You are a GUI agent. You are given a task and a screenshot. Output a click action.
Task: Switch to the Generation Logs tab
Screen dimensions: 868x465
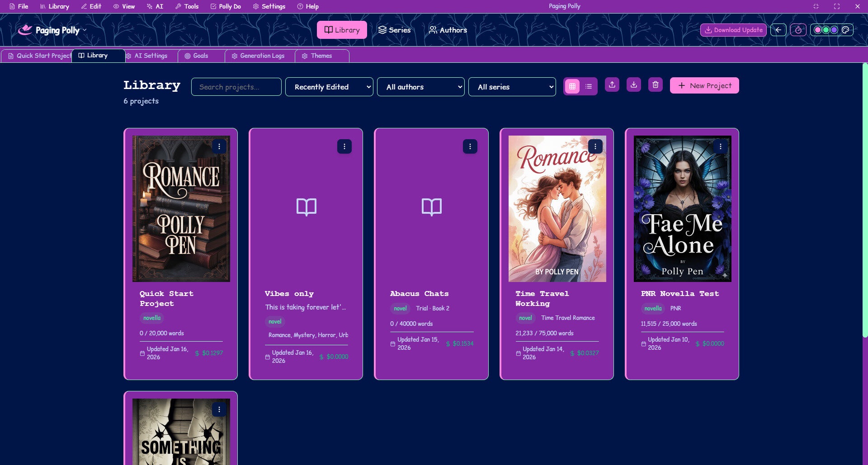tap(258, 56)
